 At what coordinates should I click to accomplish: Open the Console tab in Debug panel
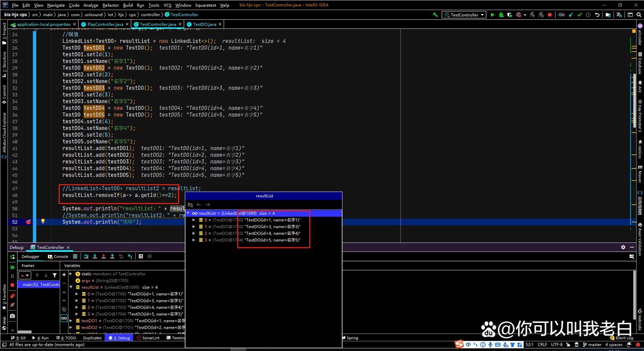point(58,257)
